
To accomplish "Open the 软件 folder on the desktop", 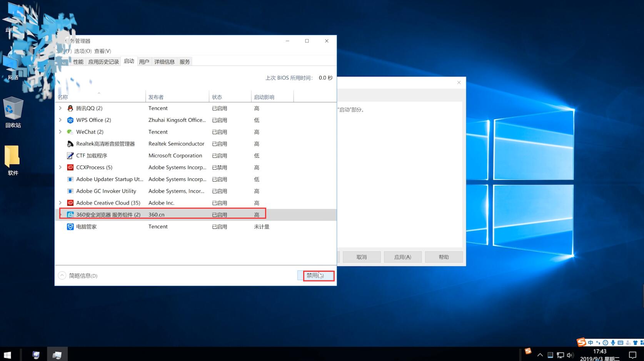I will tap(13, 160).
